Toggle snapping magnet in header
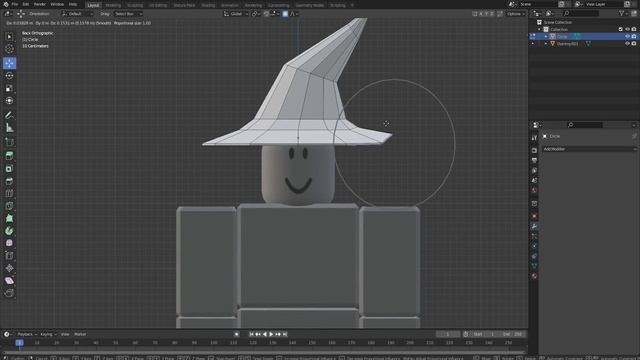The image size is (640, 360). [267, 14]
